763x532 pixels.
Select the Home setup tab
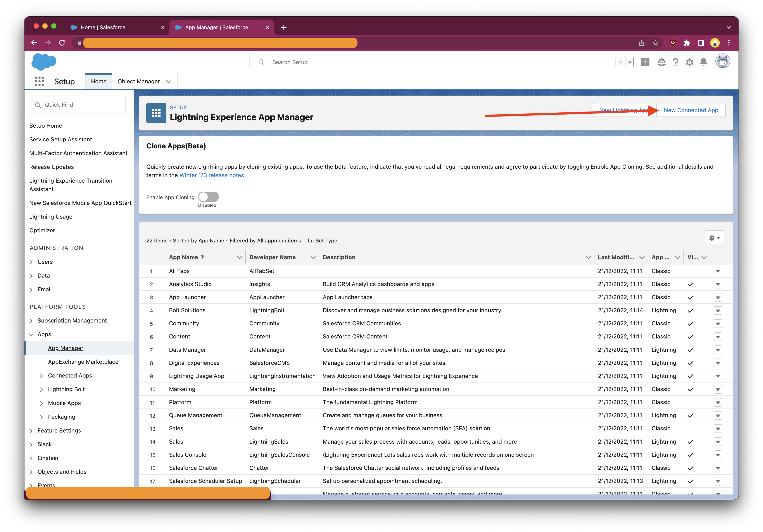99,81
